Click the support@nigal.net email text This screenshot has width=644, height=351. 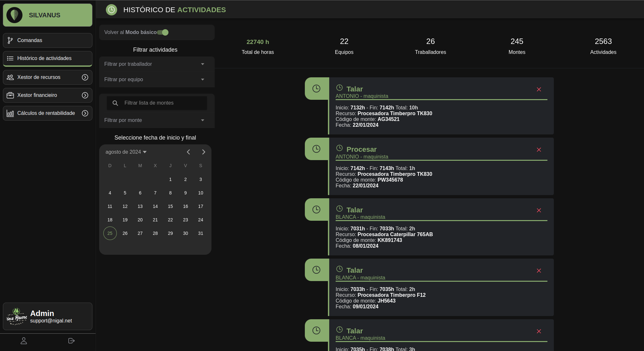tap(51, 321)
